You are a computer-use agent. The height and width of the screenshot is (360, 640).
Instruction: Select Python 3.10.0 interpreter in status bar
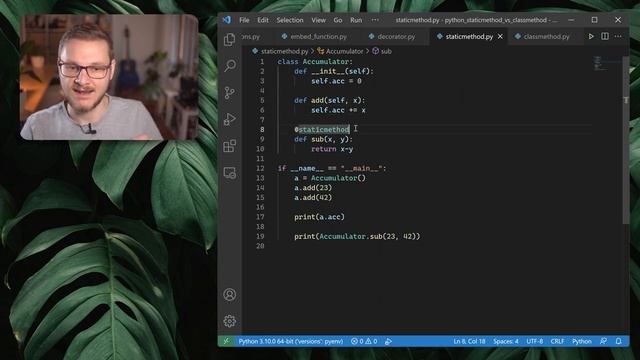click(291, 341)
